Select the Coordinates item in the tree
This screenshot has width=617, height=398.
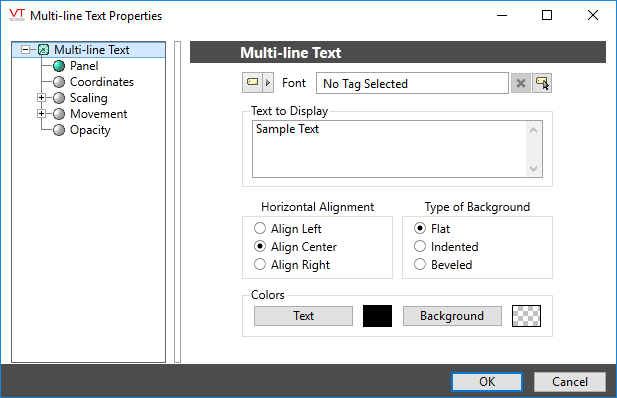pyautogui.click(x=102, y=82)
